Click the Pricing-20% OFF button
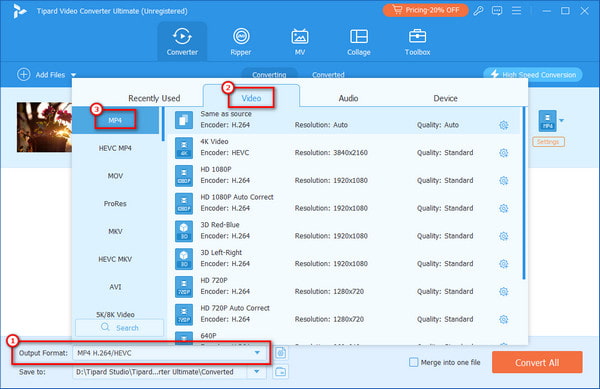 click(425, 10)
